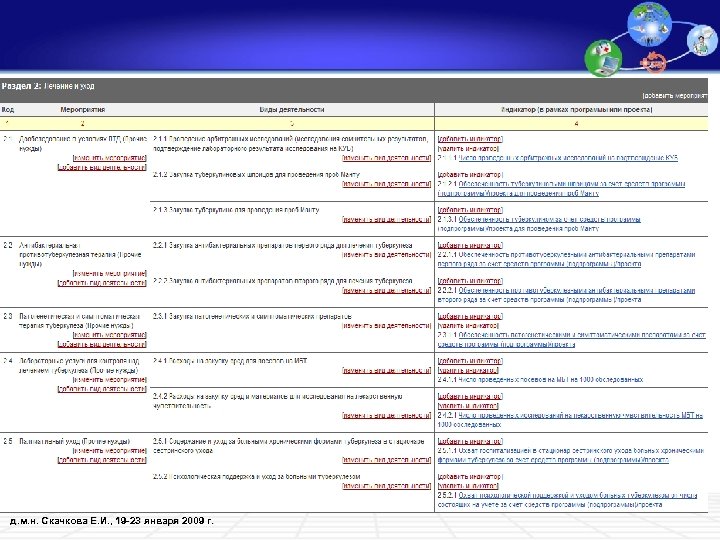Click 'изменить вид деятельности' for item 2.3.1
The width and height of the screenshot is (720, 540).
point(387,326)
